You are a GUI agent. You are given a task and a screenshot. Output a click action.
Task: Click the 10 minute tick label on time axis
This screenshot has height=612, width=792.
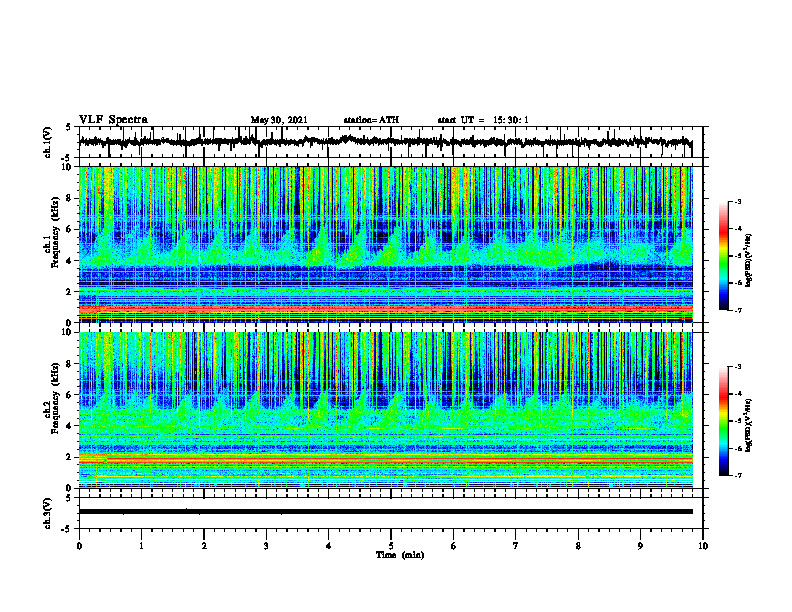tap(703, 546)
